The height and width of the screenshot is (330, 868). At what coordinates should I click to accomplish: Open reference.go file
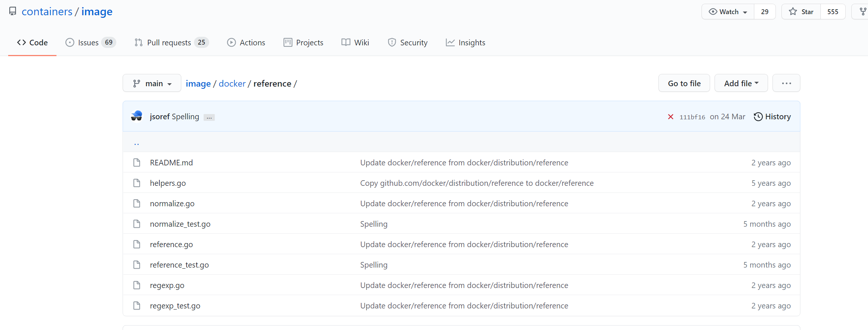click(x=171, y=244)
